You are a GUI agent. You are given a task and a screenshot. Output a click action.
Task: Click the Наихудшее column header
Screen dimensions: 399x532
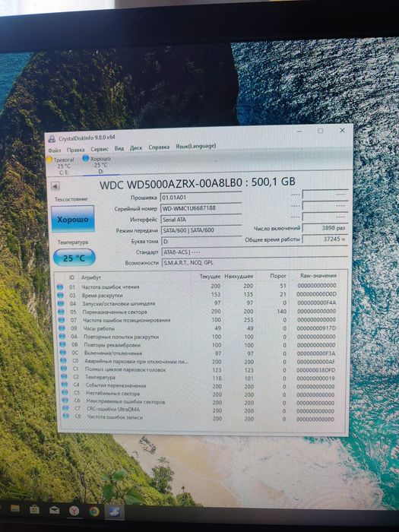tap(239, 276)
